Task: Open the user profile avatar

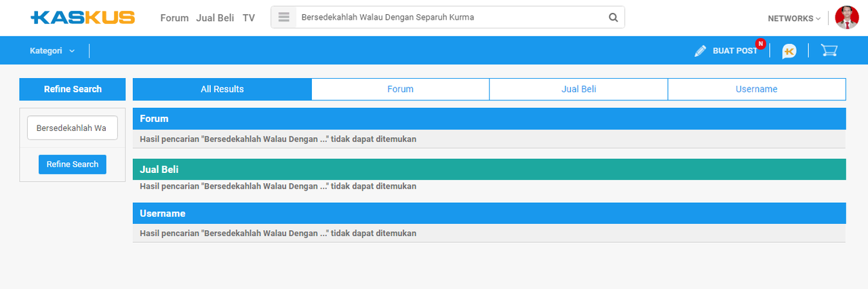Action: tap(847, 18)
